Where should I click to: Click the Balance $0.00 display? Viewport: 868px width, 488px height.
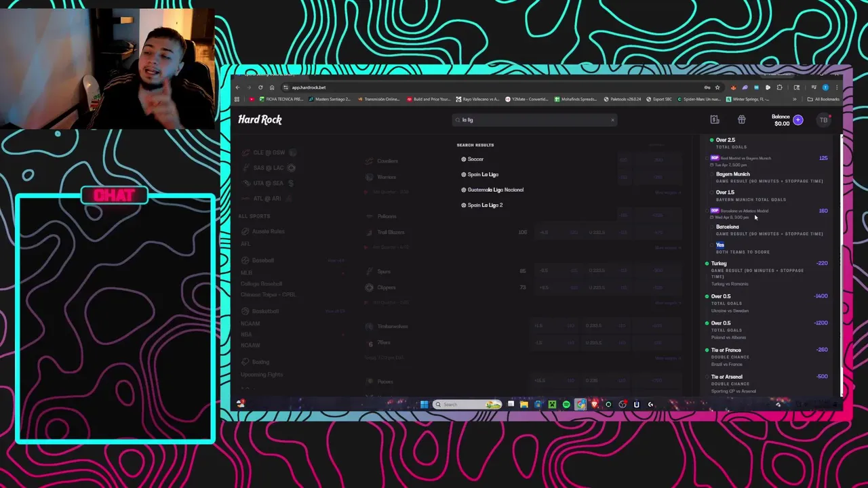click(781, 120)
